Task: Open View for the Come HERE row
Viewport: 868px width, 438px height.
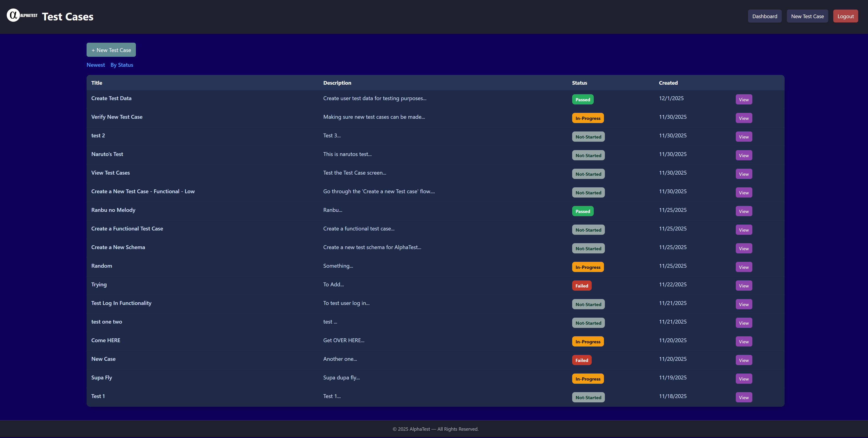Action: 743,342
